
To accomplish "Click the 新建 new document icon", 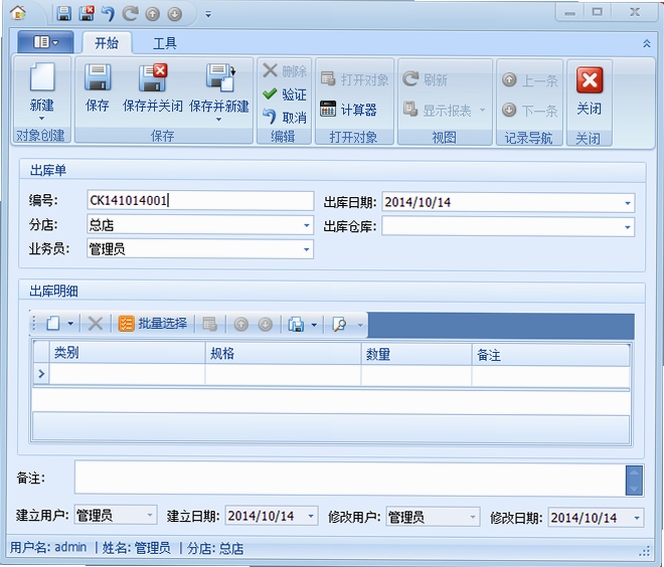I will [x=42, y=77].
